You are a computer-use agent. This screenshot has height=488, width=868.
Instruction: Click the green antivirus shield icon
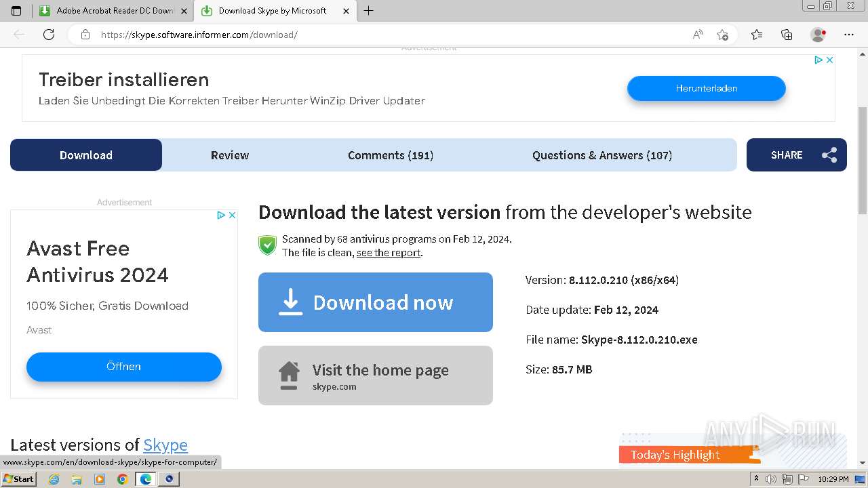point(268,245)
